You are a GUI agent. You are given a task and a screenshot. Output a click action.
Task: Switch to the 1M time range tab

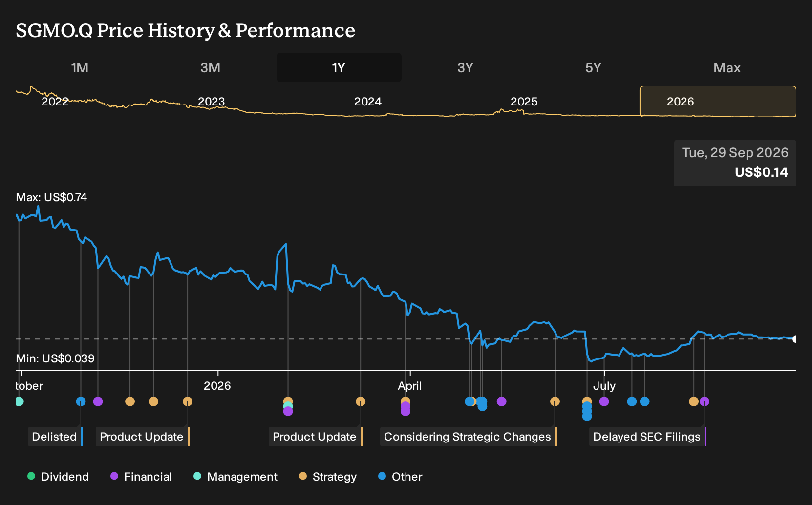(80, 68)
